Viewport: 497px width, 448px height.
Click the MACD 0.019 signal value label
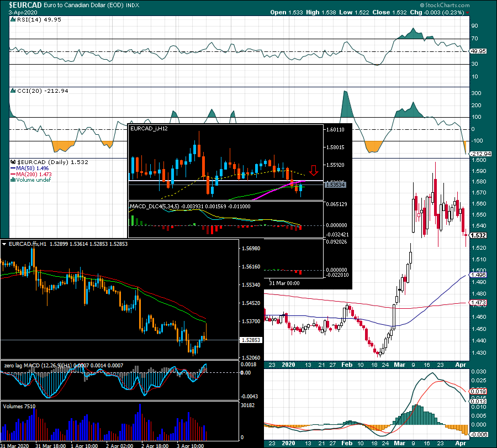[x=478, y=391]
